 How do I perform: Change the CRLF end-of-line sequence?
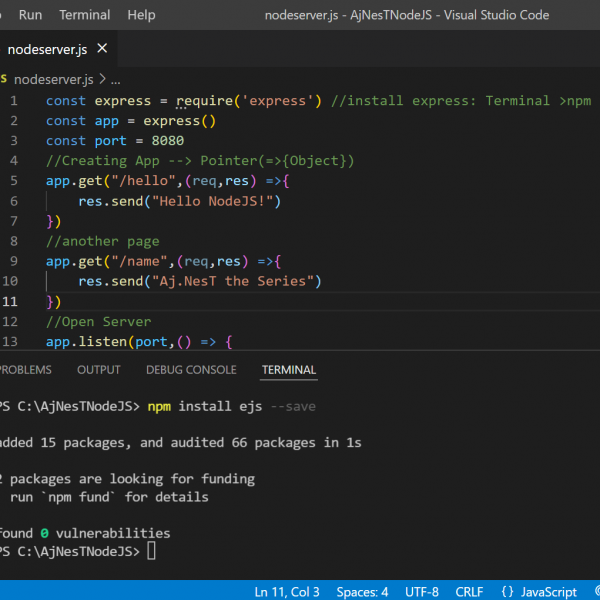pyautogui.click(x=470, y=591)
